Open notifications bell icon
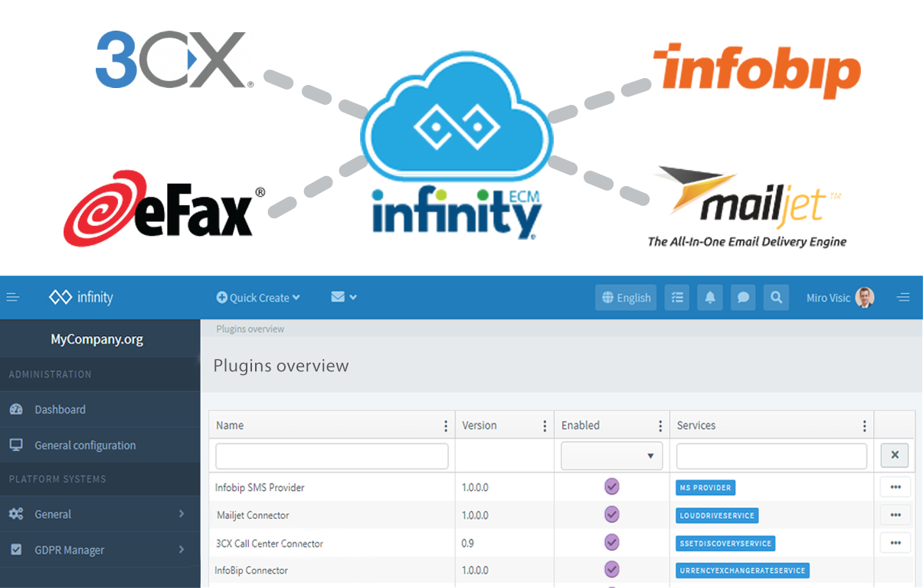Viewport: 923px width, 588px height. (710, 298)
